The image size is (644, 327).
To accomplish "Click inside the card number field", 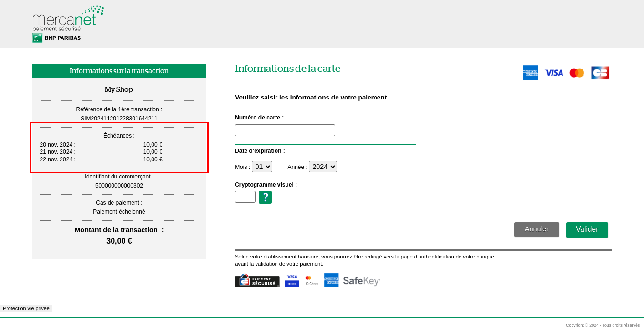I will coord(285,129).
